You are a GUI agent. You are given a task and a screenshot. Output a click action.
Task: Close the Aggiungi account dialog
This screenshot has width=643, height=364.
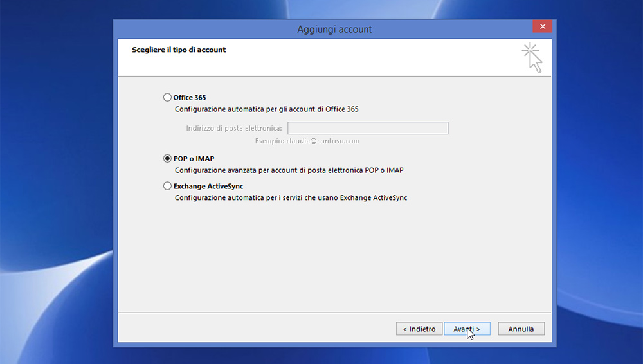(x=543, y=26)
